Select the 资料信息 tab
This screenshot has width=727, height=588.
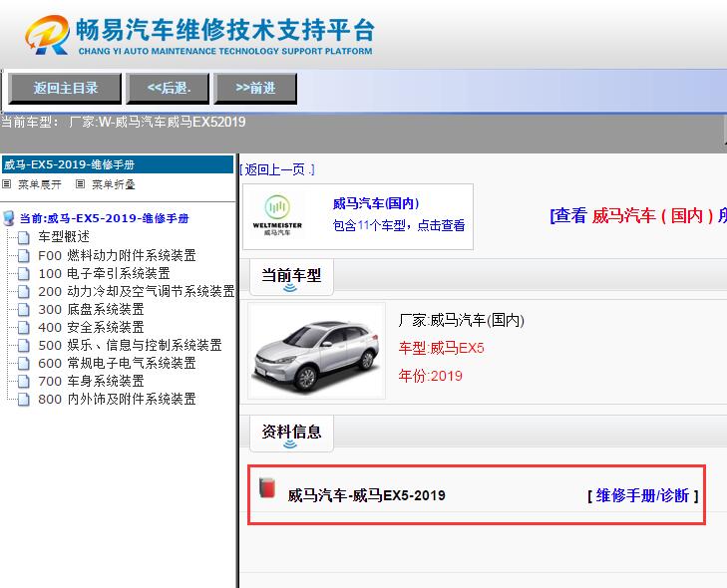tap(291, 434)
